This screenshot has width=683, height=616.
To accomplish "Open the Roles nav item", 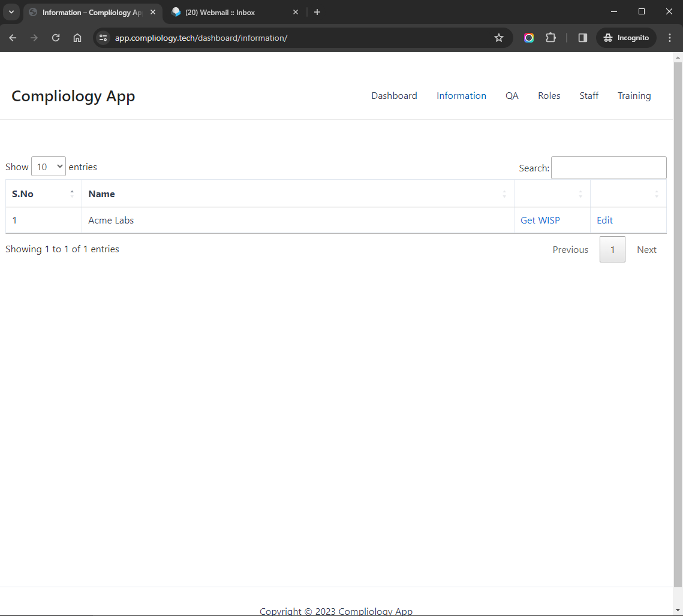I will 549,96.
